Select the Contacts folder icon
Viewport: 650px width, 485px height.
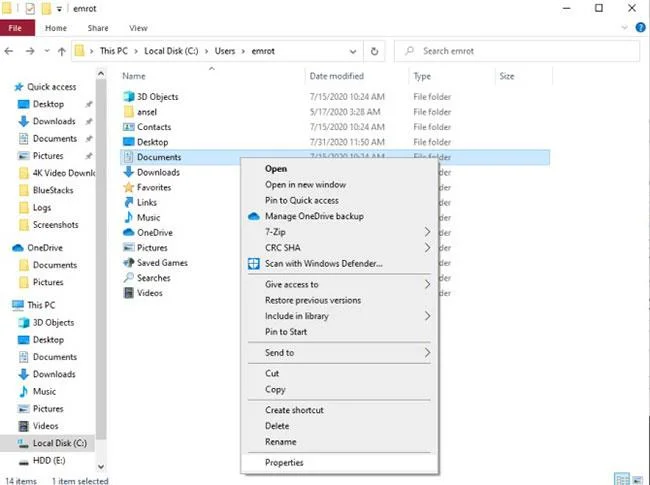tap(129, 127)
